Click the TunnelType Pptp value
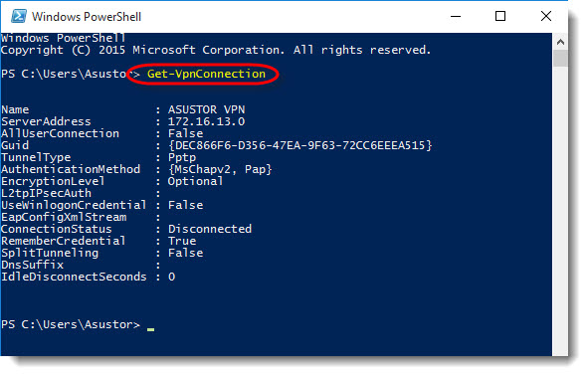The width and height of the screenshot is (588, 376). point(182,157)
